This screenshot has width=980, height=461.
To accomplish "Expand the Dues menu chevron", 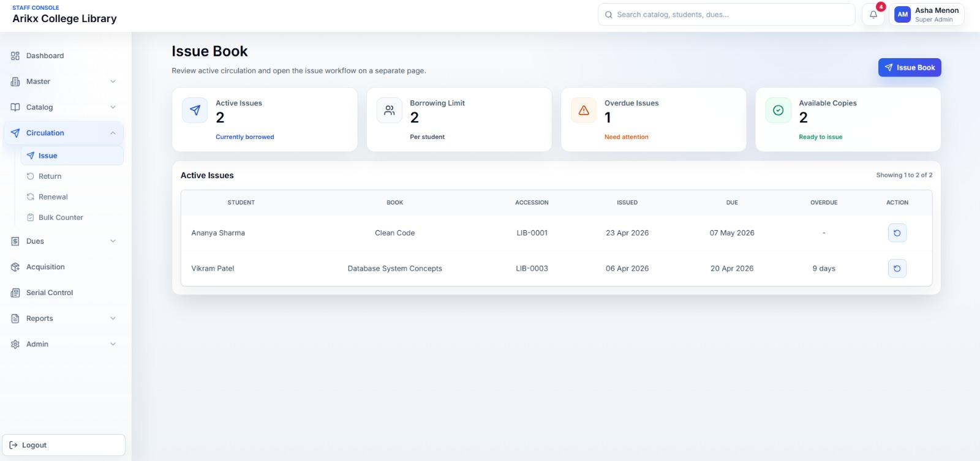I will coord(113,241).
